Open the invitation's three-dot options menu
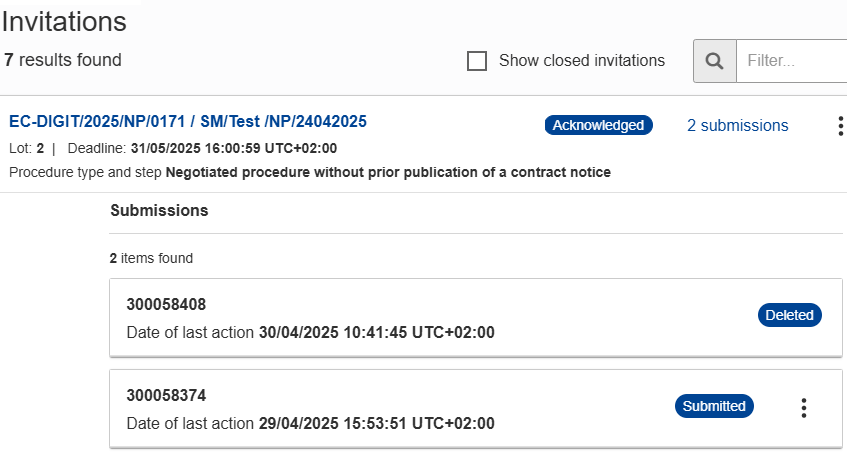Screen dimensions: 847x455 839,126
